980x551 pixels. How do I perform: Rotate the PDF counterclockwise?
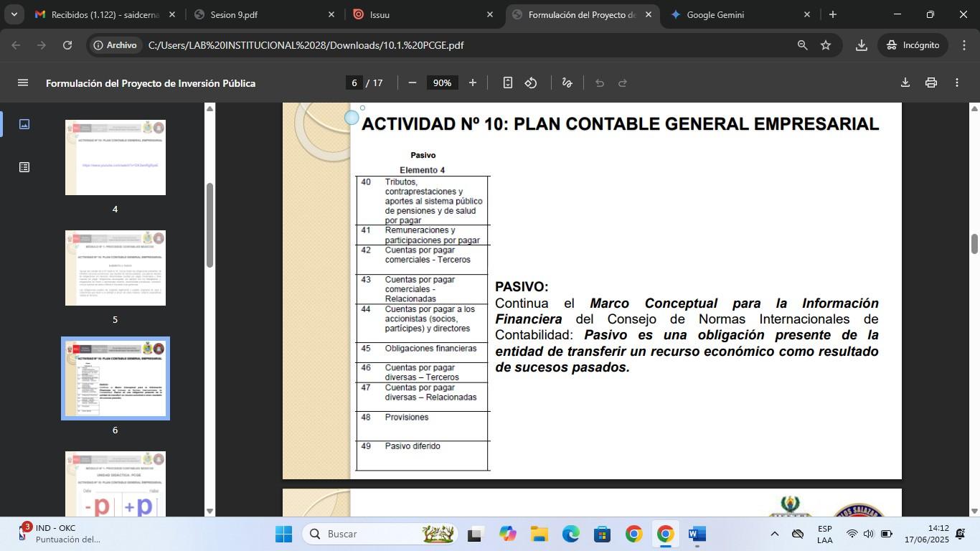531,83
